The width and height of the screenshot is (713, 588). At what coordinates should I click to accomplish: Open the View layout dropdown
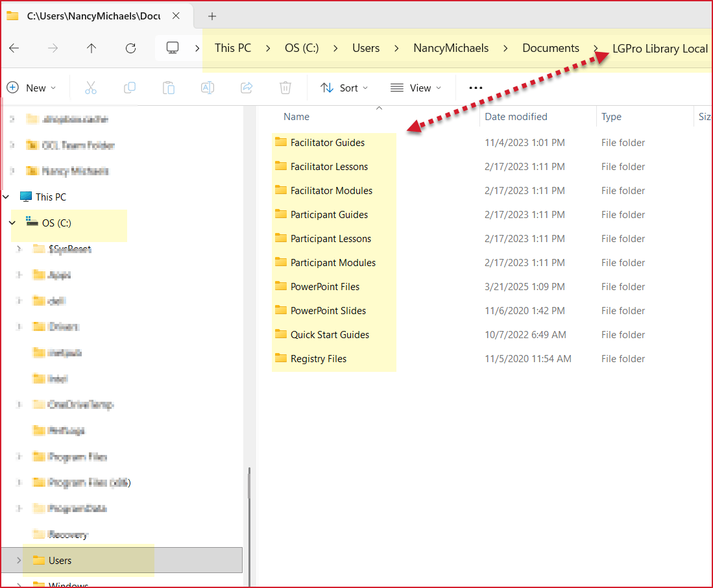point(416,88)
